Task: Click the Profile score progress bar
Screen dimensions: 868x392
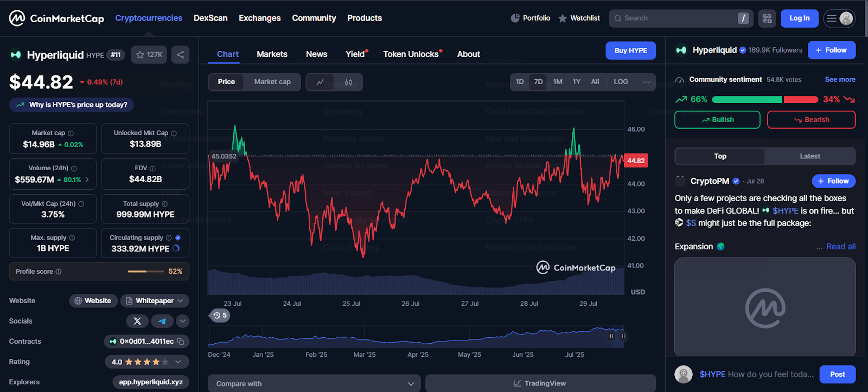Action: (145, 272)
